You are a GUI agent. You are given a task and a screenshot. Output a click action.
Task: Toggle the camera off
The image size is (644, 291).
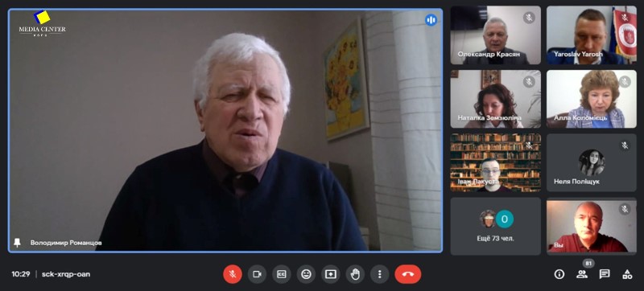click(x=257, y=274)
